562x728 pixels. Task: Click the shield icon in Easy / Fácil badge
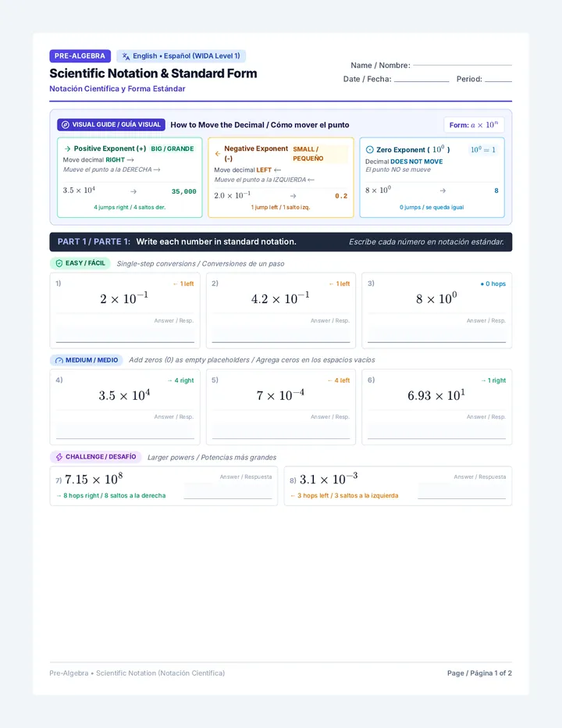coord(59,263)
